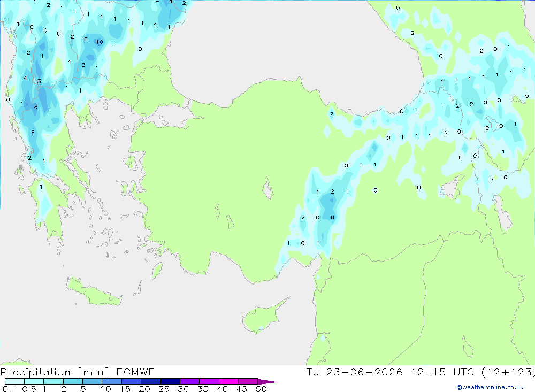
Task: Click the '3' precipitation value on map
Action: [39, 81]
